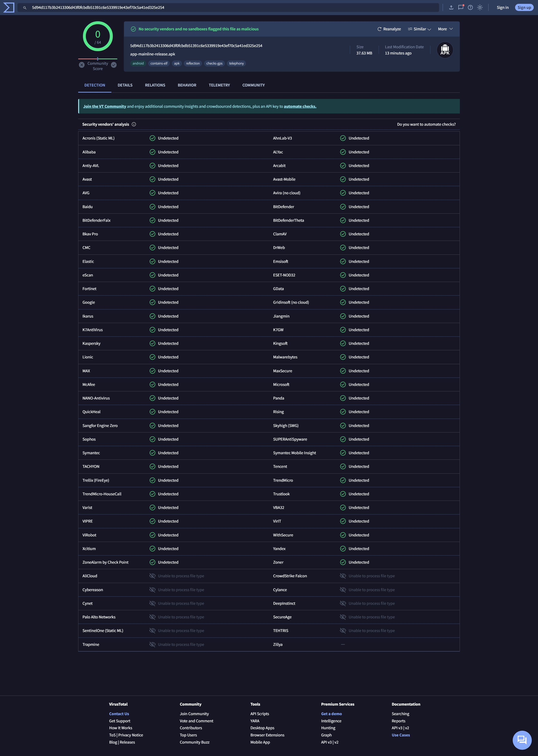Screen dimensions: 538x756
Task: Click the Reanalyze refresh button
Action: point(389,29)
